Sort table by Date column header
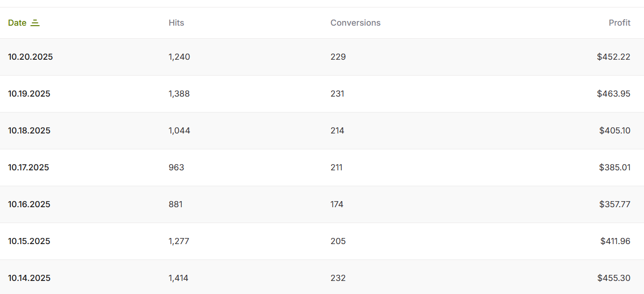 (17, 23)
